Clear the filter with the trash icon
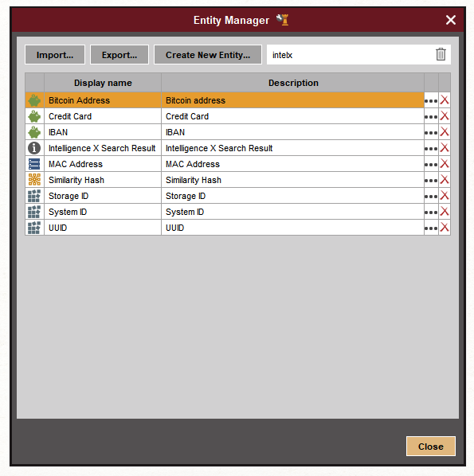The width and height of the screenshot is (474, 476). point(441,55)
